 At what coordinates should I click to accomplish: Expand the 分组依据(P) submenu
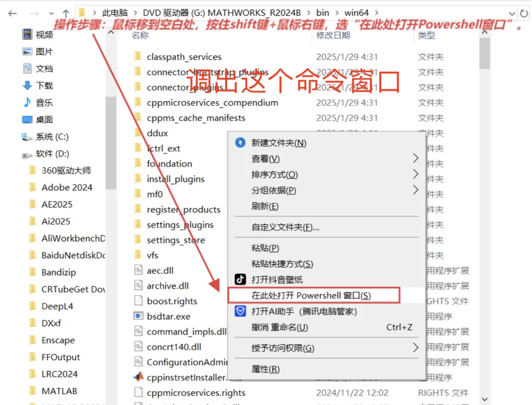327,190
